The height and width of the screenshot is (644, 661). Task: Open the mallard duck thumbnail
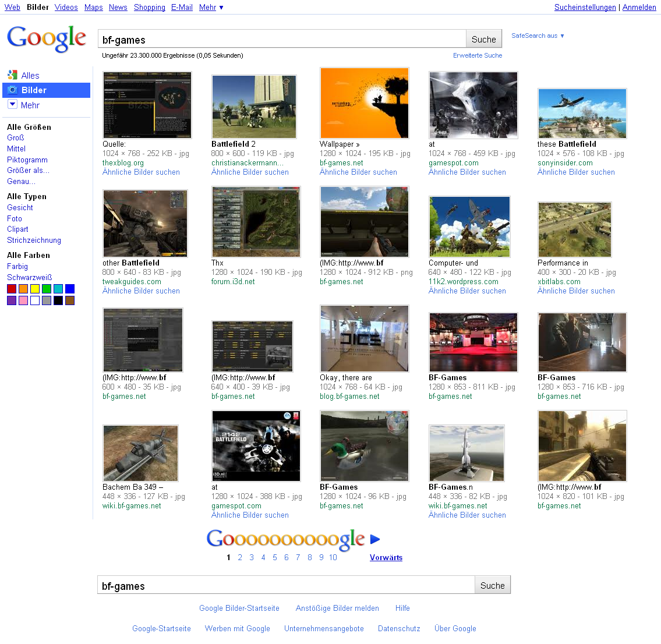click(364, 446)
